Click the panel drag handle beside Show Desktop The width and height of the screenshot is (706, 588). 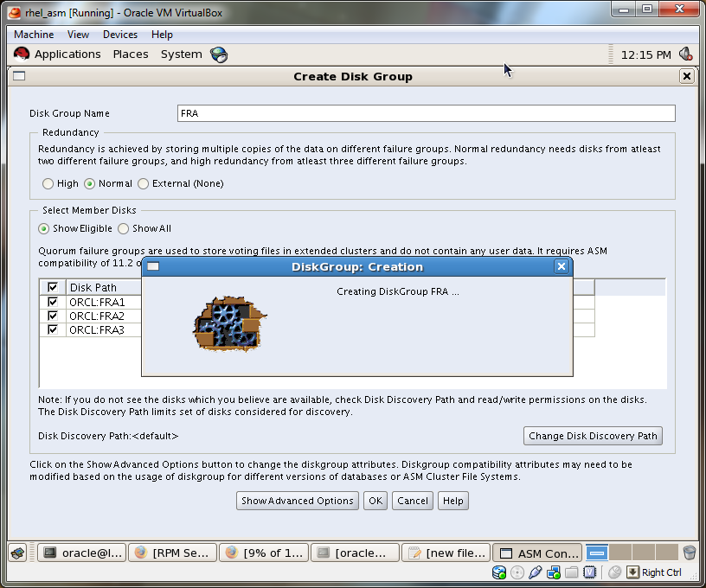(x=32, y=553)
